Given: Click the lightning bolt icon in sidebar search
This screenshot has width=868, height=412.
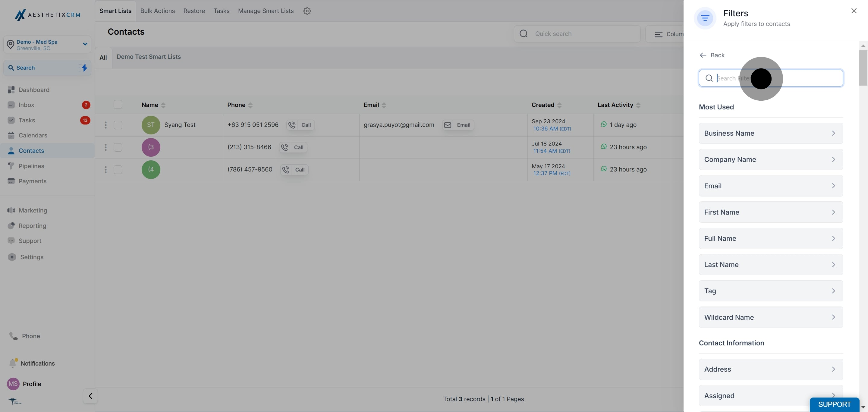Looking at the screenshot, I should pos(84,68).
